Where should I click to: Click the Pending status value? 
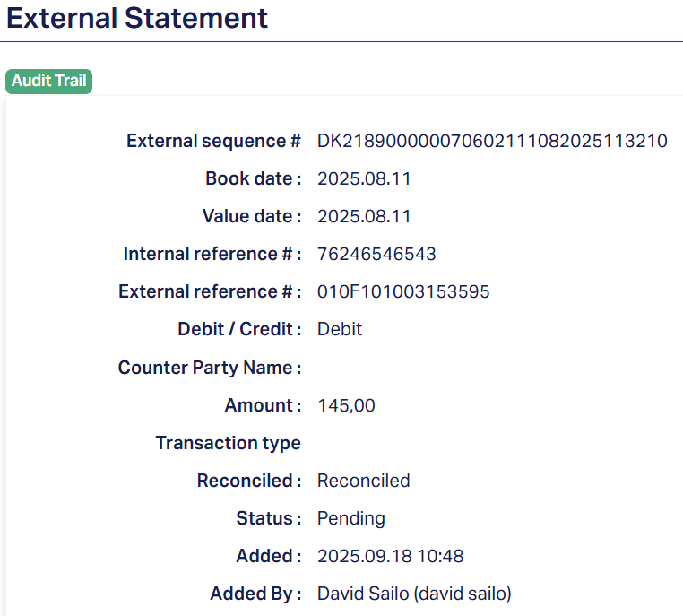(350, 518)
